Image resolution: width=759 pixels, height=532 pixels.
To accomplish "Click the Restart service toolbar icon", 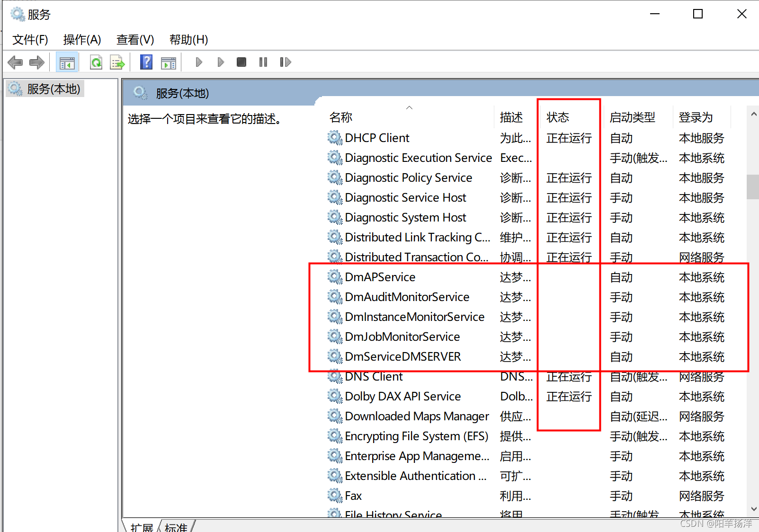I will (285, 62).
